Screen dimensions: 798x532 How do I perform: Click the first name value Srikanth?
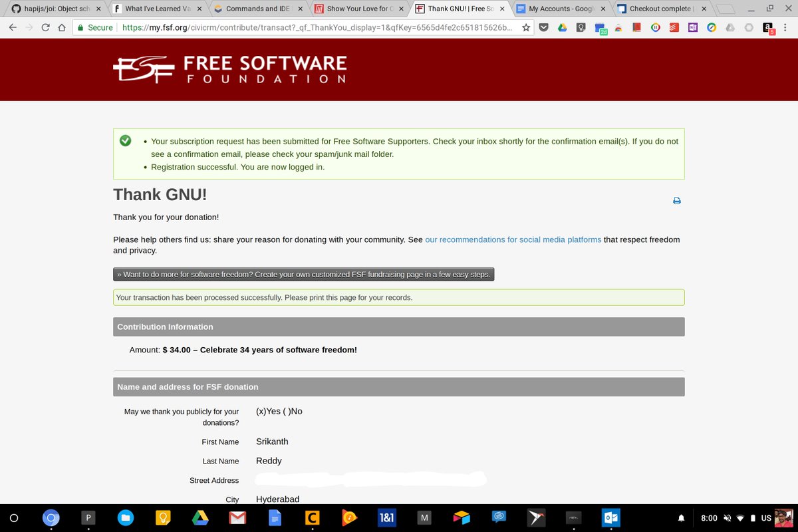(272, 442)
